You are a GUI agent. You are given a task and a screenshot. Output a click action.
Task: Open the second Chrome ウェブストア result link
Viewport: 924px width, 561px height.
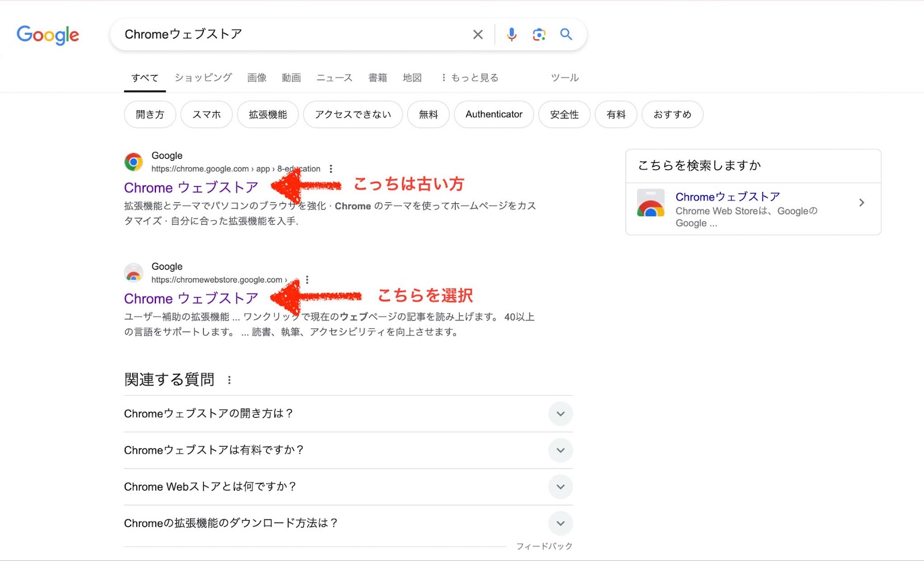[x=191, y=299]
